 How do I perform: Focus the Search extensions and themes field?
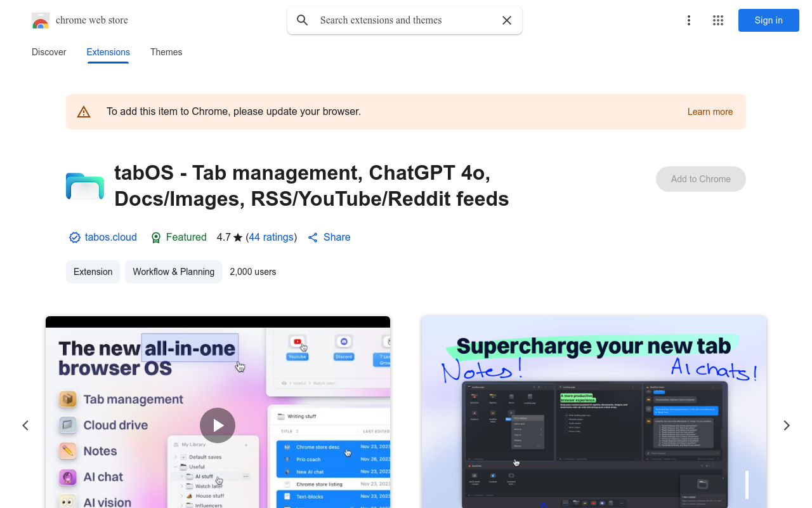click(x=405, y=20)
